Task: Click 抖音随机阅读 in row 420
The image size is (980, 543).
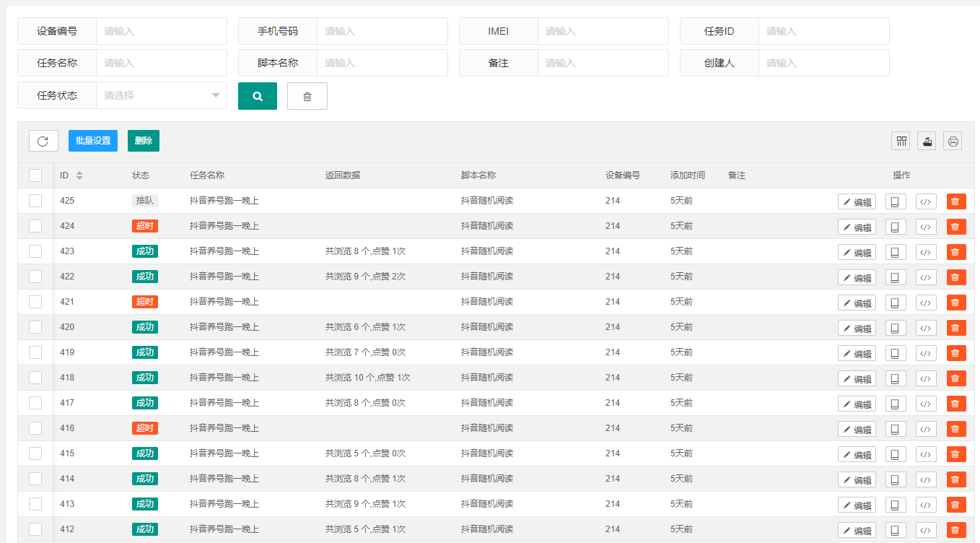Action: pyautogui.click(x=487, y=327)
